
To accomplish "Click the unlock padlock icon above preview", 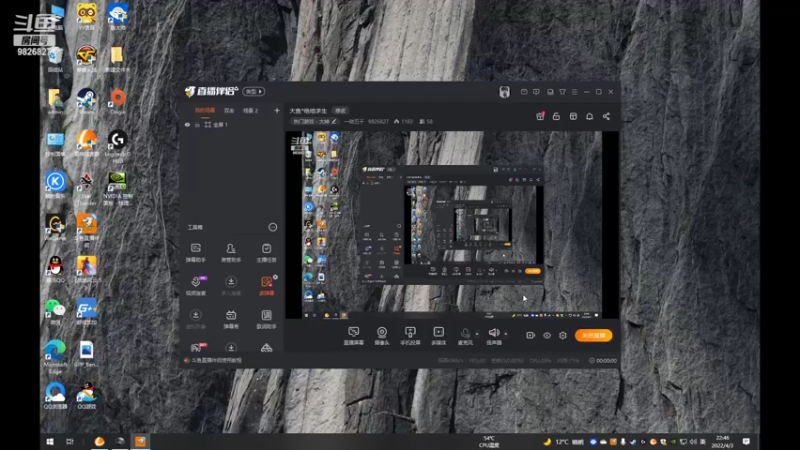I will 556,116.
